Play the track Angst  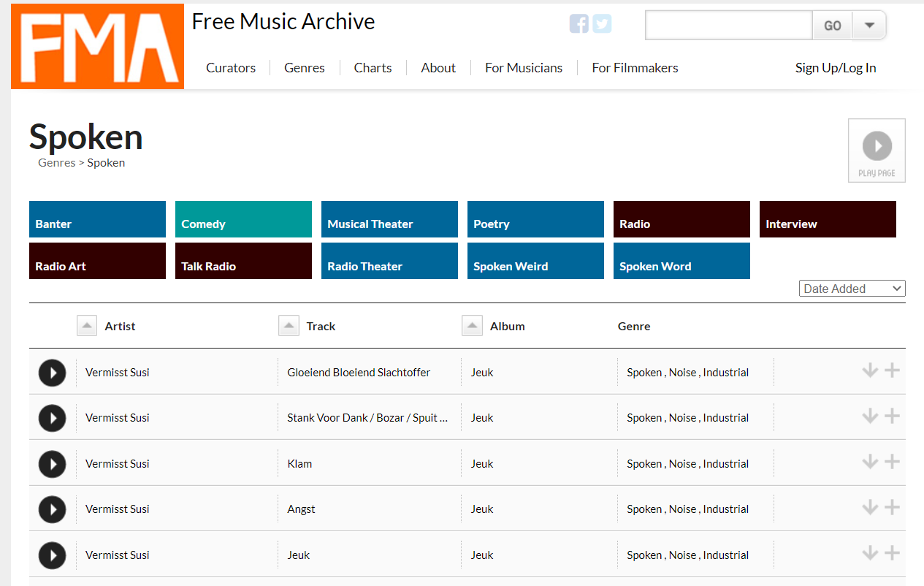click(52, 509)
